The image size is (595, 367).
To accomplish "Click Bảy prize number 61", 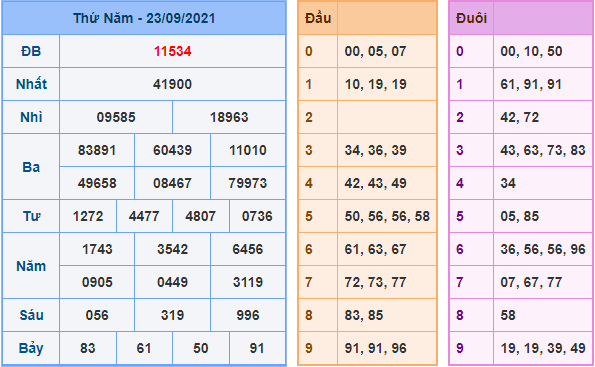I will click(x=144, y=348).
